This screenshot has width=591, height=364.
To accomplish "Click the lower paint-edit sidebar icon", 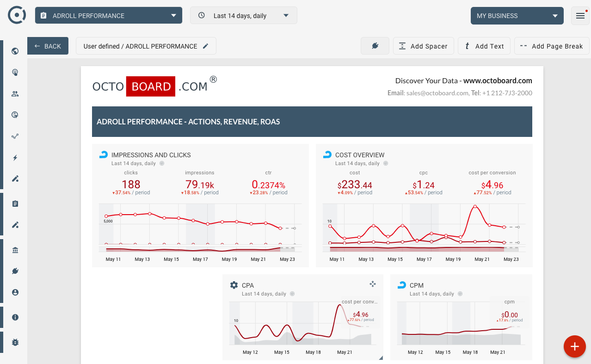I will pos(15,225).
